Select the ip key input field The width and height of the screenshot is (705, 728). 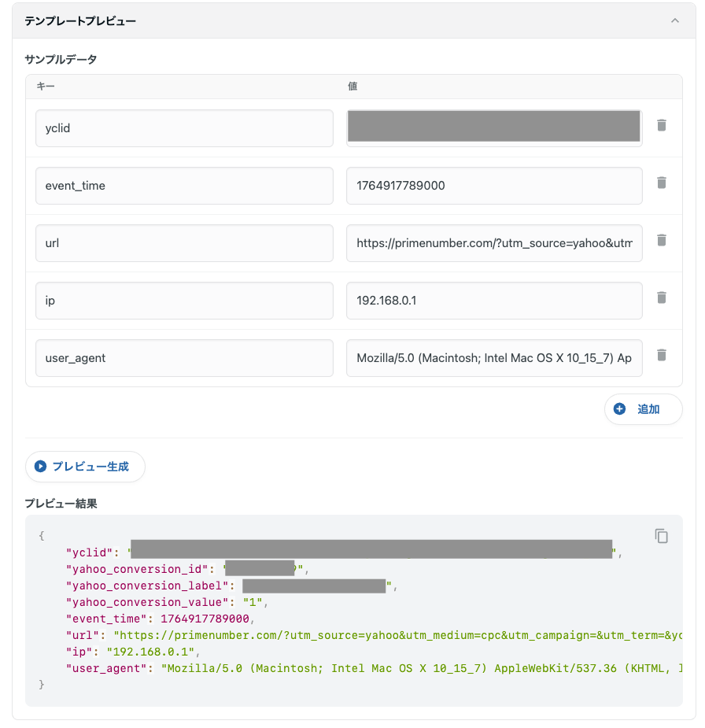pyautogui.click(x=184, y=301)
